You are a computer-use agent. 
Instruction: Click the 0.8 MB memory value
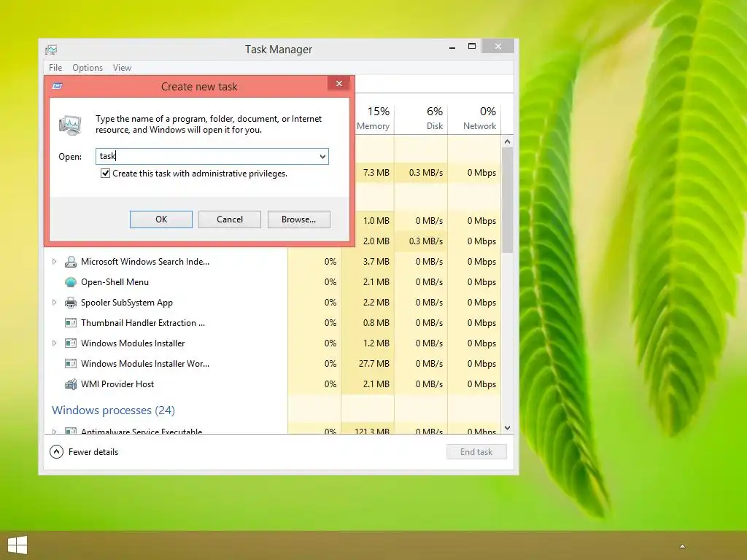click(x=376, y=323)
